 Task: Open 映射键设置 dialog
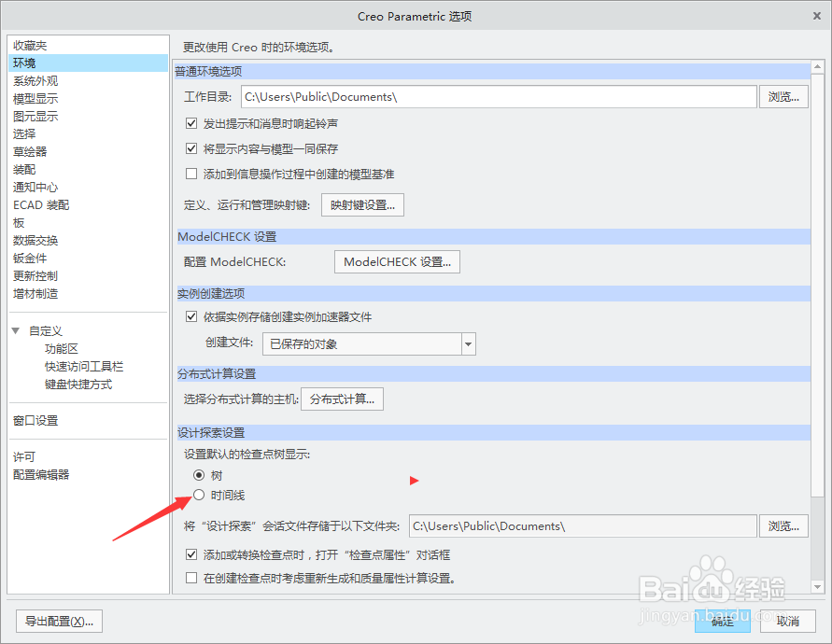coord(362,204)
